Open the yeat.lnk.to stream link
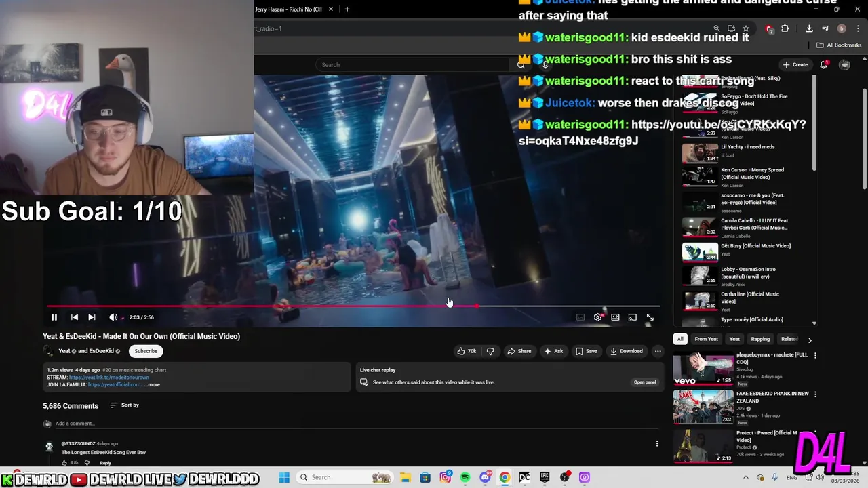The width and height of the screenshot is (868, 488). pyautogui.click(x=108, y=378)
